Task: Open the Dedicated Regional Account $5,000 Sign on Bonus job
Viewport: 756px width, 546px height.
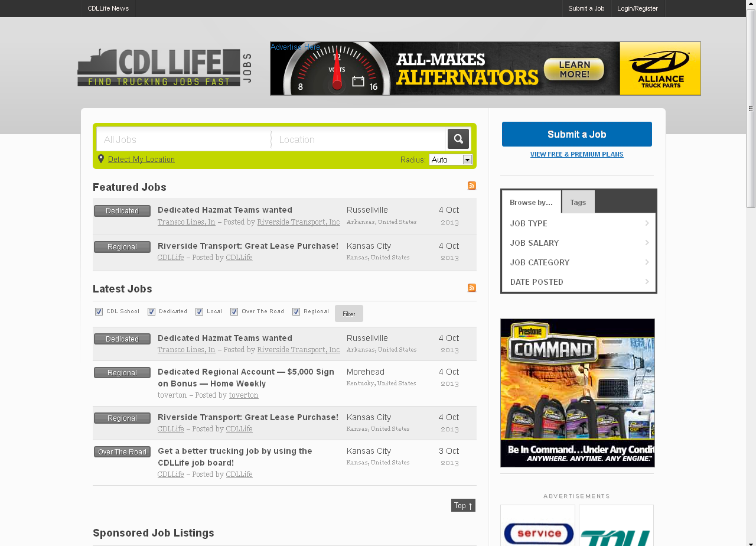Action: (x=246, y=378)
